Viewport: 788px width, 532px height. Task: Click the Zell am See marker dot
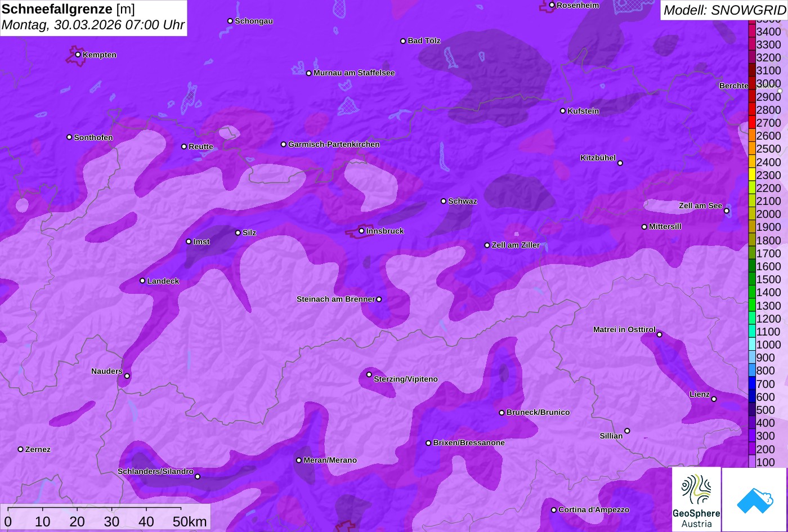pyautogui.click(x=726, y=211)
